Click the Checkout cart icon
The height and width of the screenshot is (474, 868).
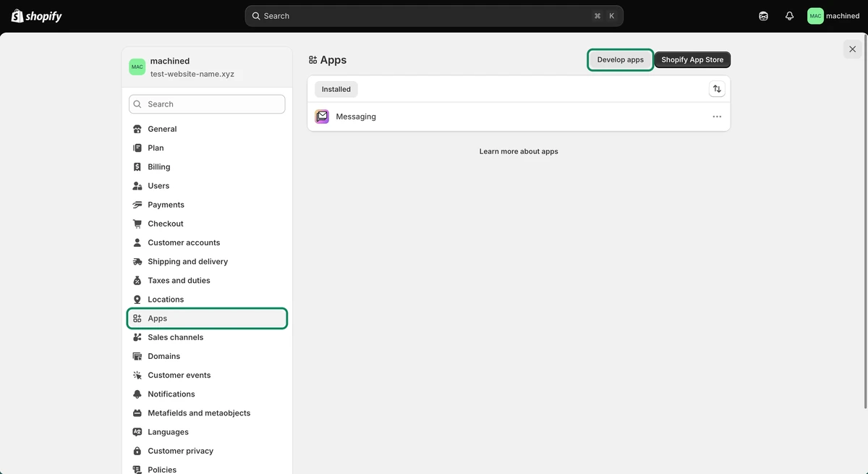pos(137,224)
